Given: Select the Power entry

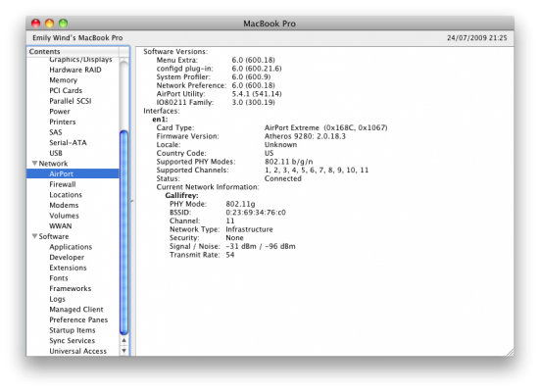Looking at the screenshot, I should coord(60,112).
